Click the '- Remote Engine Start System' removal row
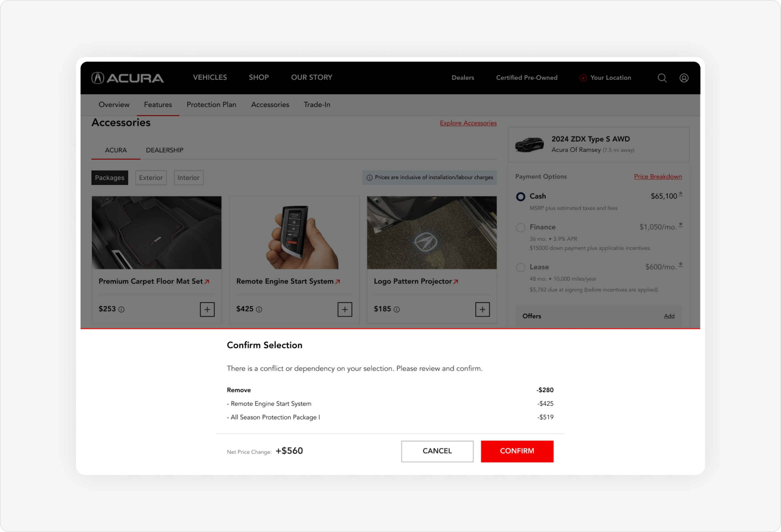The height and width of the screenshot is (532, 781). (x=390, y=404)
